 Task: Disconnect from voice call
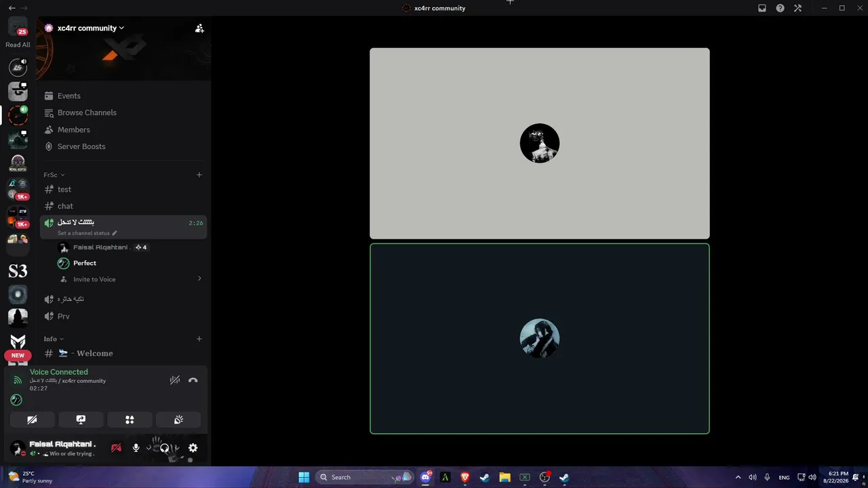193,380
